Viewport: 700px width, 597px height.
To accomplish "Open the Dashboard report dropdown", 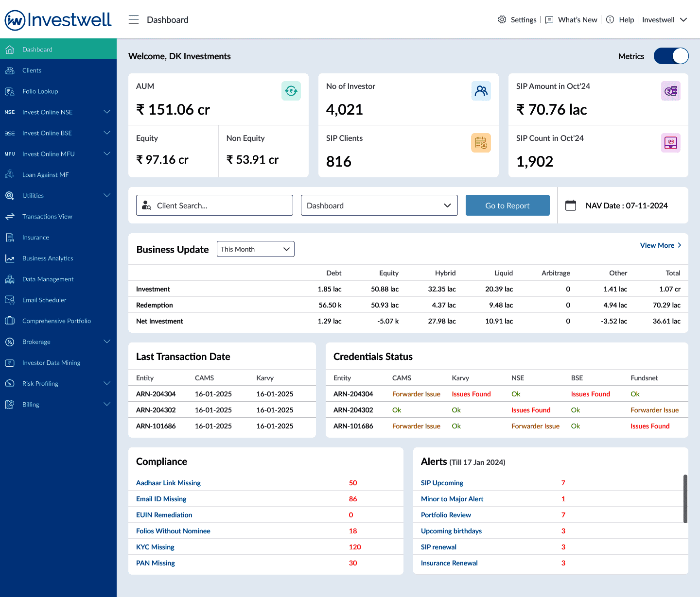I will [379, 205].
